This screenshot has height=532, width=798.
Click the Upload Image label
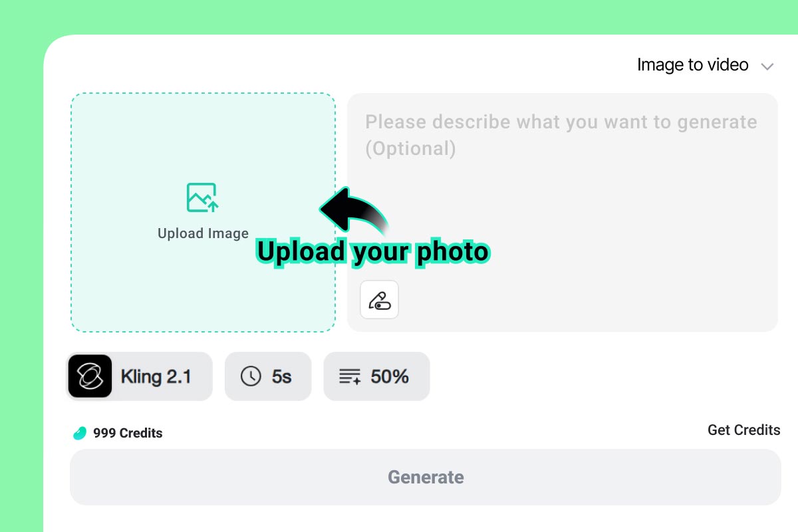pyautogui.click(x=203, y=233)
